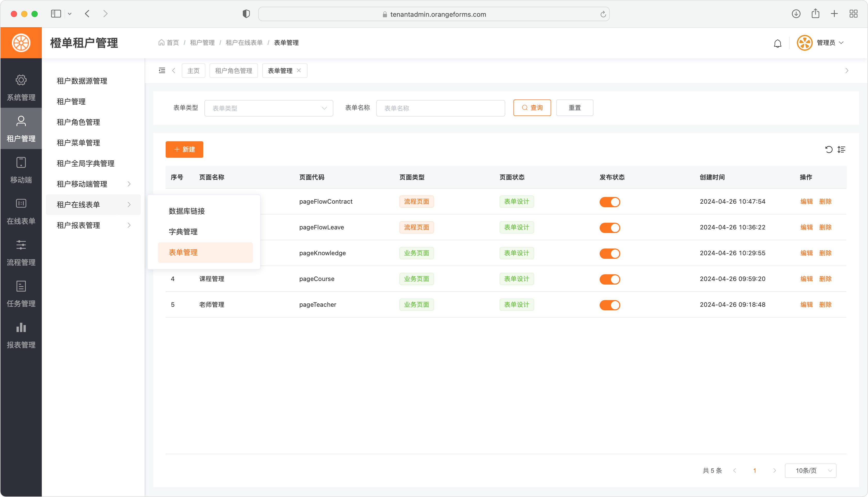The width and height of the screenshot is (868, 497).
Task: Open the 系统管理 gear sidebar icon
Action: pyautogui.click(x=21, y=81)
